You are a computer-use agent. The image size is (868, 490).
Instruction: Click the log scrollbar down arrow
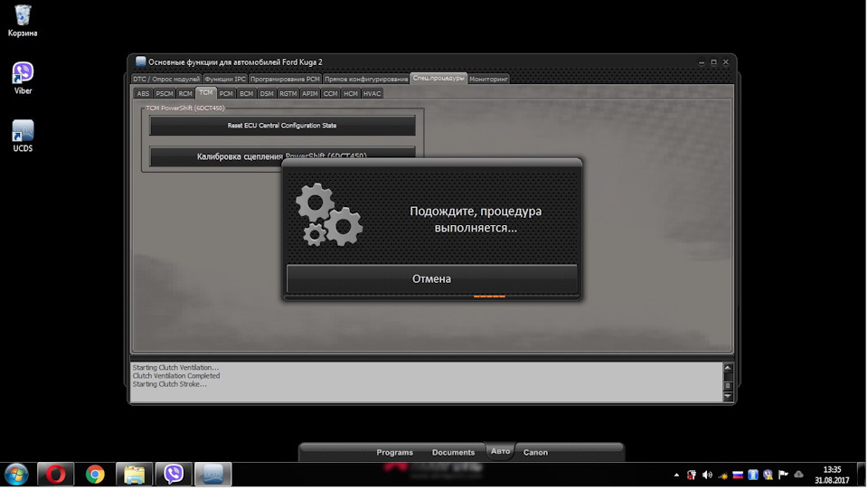pos(728,396)
